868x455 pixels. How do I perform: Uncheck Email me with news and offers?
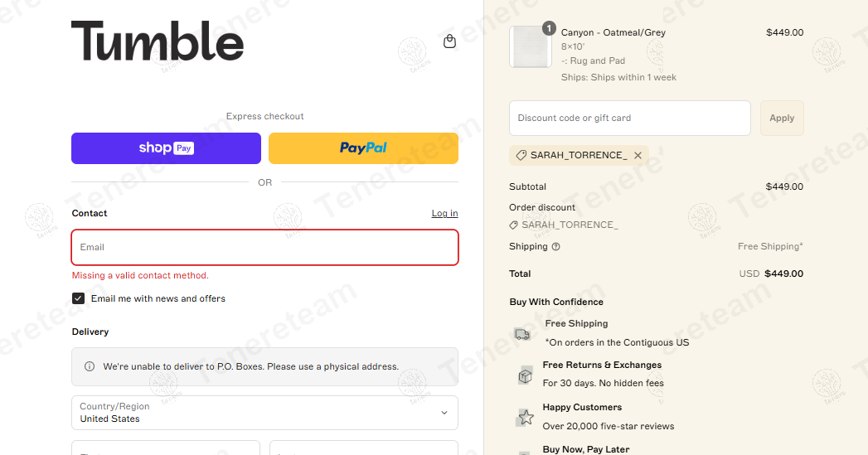[x=79, y=298]
